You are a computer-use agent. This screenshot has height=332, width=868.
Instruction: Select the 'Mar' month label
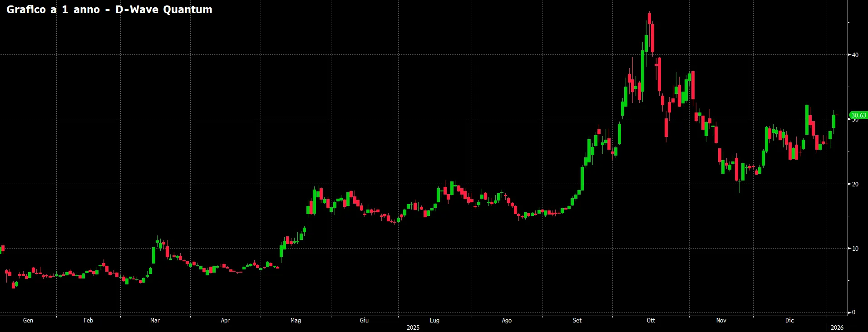155,320
